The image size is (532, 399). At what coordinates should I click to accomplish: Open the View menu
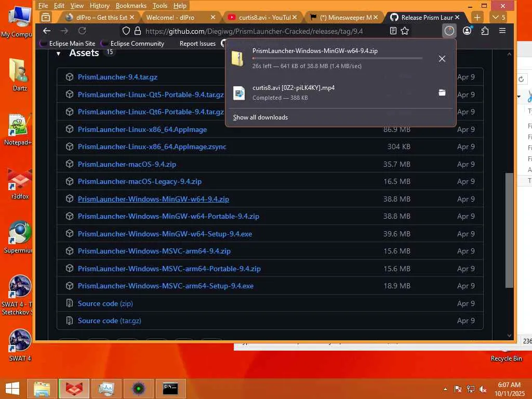[x=77, y=5]
